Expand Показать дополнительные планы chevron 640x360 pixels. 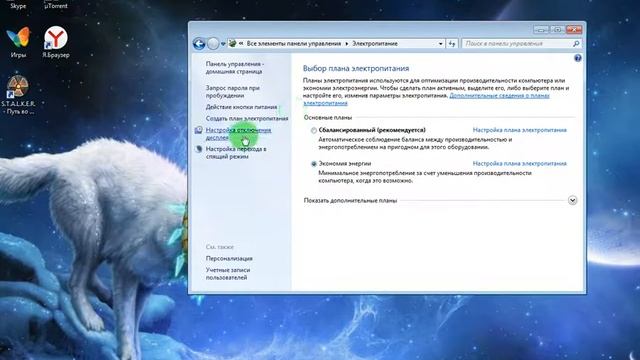click(572, 200)
